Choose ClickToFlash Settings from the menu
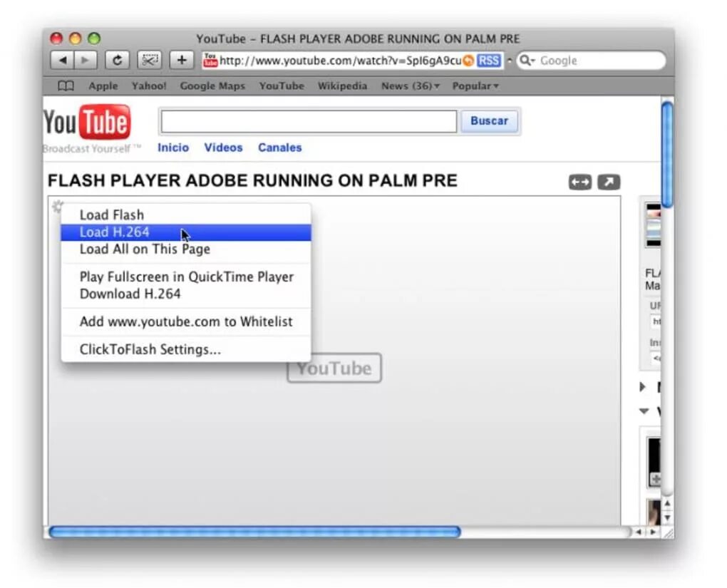This screenshot has height=588, width=727. 150,349
